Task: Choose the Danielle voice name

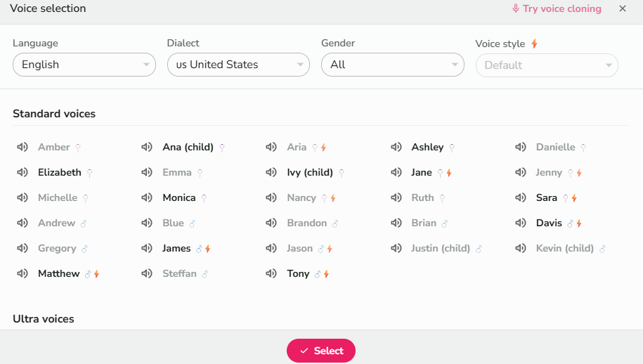Action: (x=556, y=147)
